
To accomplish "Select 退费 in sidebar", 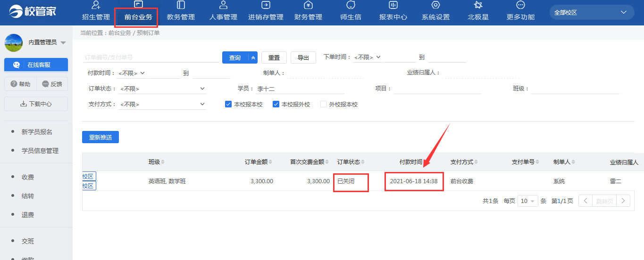I will [x=28, y=215].
